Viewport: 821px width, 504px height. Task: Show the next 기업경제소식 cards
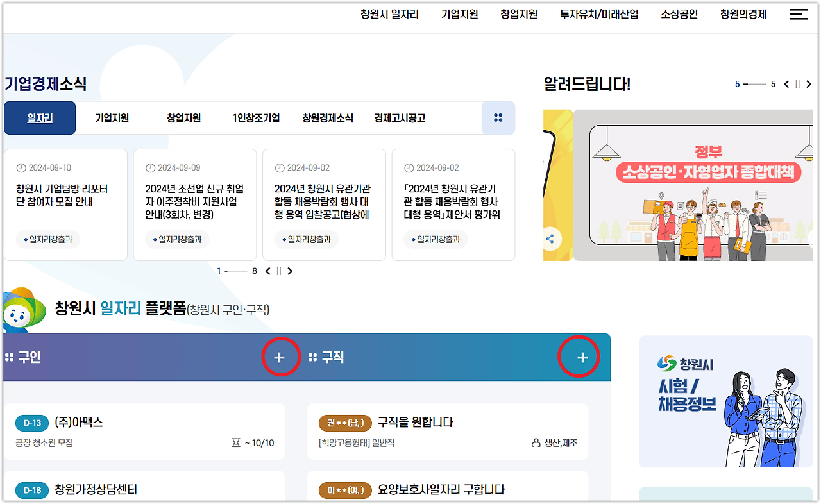coord(290,271)
